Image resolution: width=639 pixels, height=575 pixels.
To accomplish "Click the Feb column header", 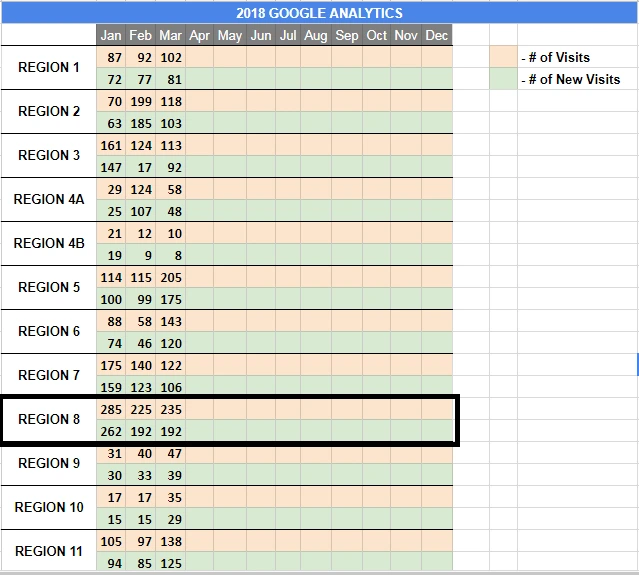I will (141, 35).
